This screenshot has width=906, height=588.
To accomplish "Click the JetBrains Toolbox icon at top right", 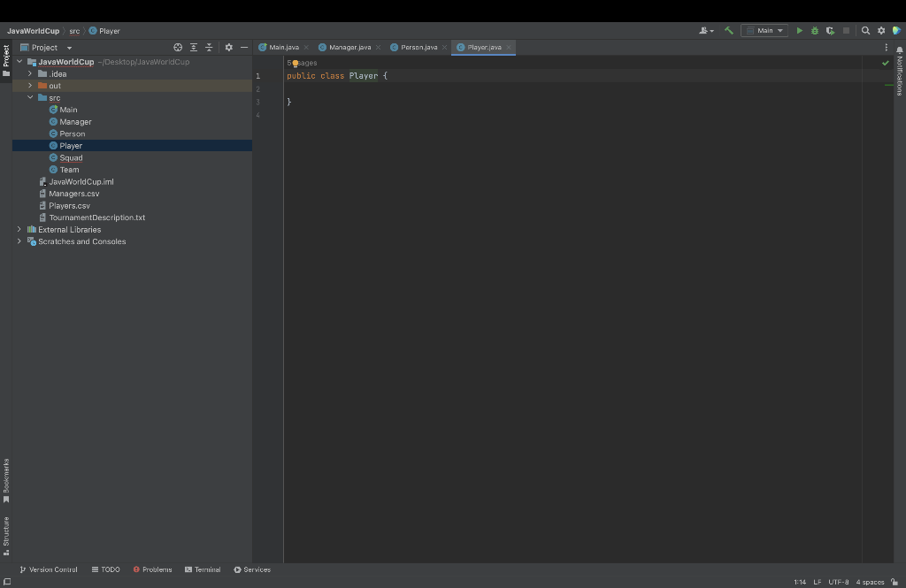I will click(x=896, y=31).
